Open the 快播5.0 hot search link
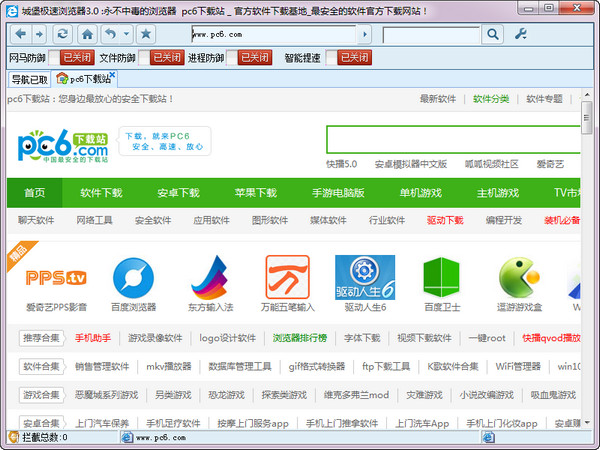 (x=341, y=165)
